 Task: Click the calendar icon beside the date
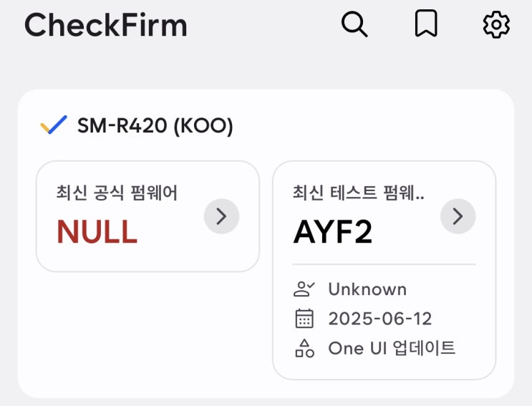coord(304,319)
